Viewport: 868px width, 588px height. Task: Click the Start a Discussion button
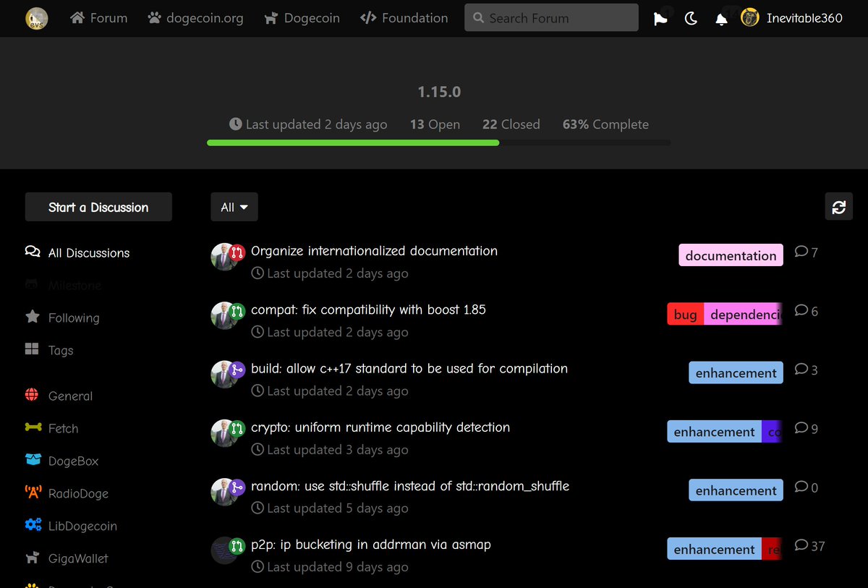98,207
